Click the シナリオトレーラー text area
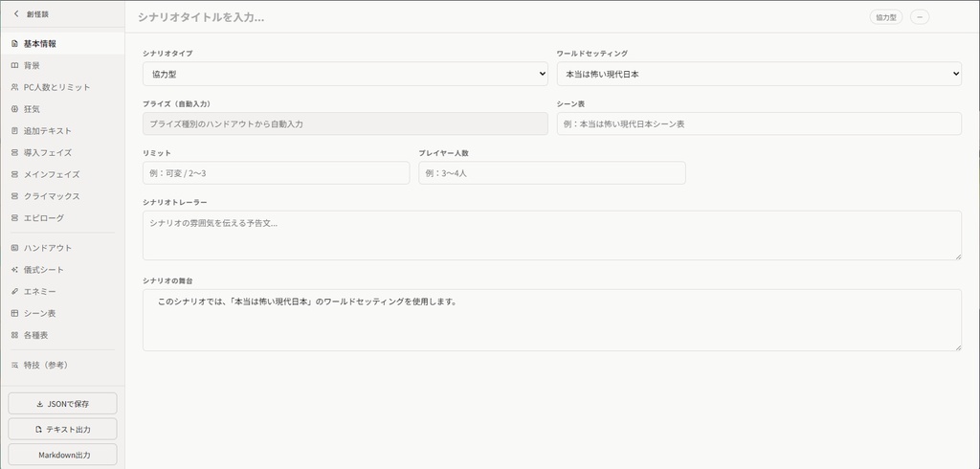 point(552,235)
